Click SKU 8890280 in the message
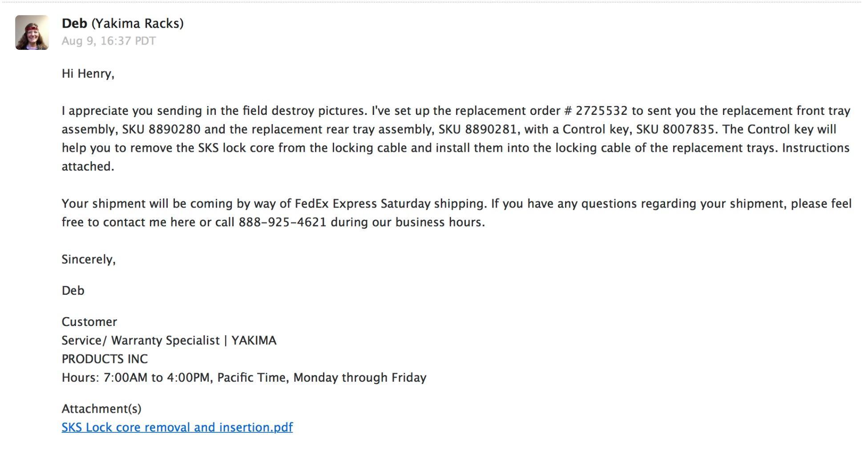The width and height of the screenshot is (868, 456). click(161, 130)
